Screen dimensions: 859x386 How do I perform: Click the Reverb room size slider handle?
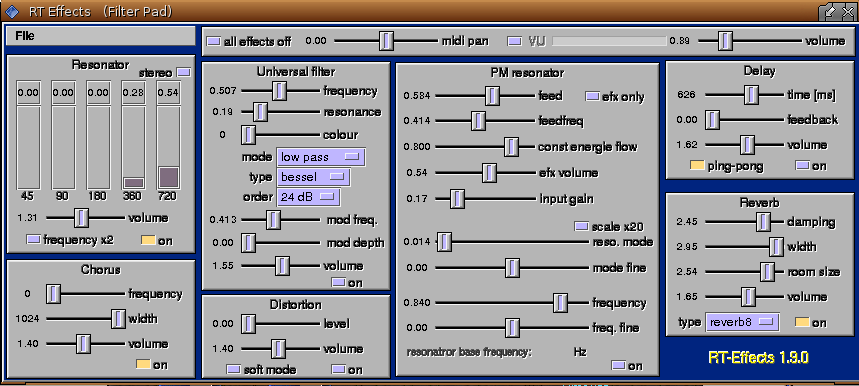[767, 271]
